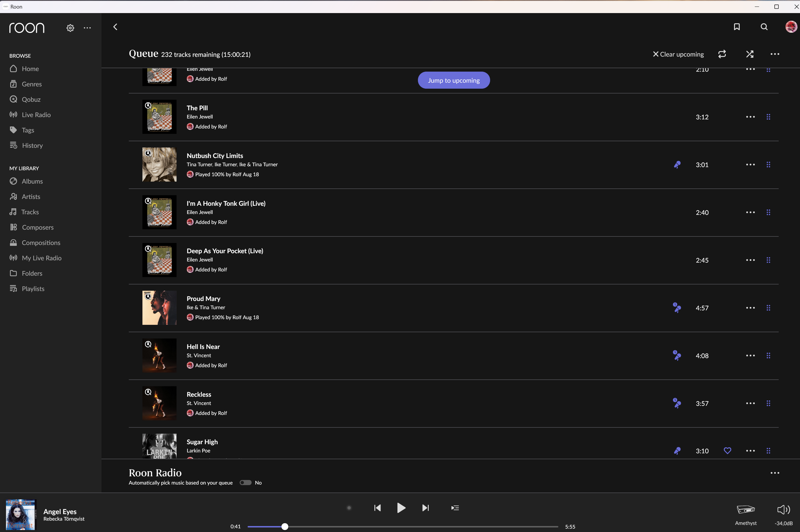Clear upcoming queue tracks
The height and width of the screenshot is (532, 800).
[678, 54]
